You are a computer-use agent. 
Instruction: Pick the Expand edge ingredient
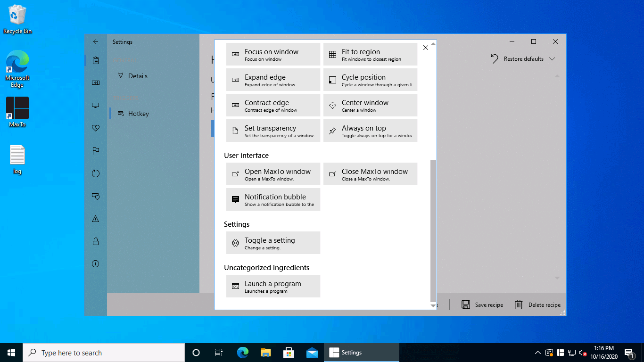[273, 80]
